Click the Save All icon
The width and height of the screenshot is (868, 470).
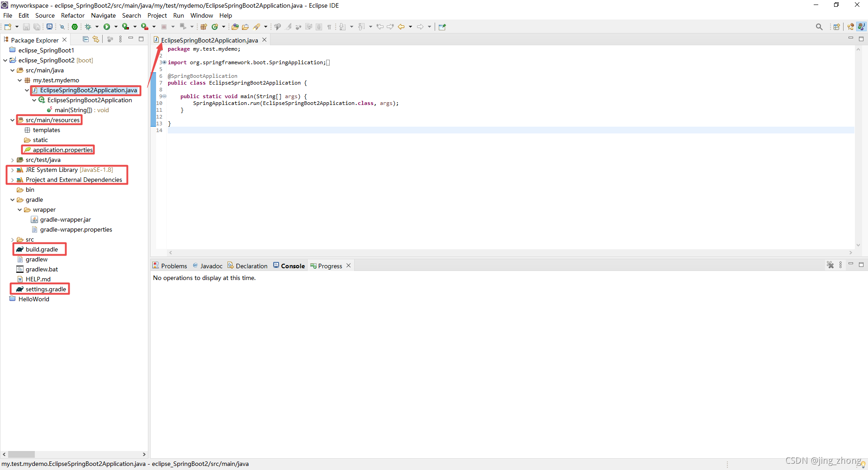click(37, 27)
